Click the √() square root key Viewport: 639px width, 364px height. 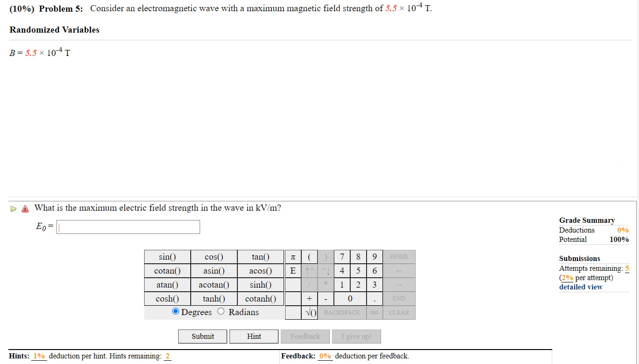tap(309, 312)
